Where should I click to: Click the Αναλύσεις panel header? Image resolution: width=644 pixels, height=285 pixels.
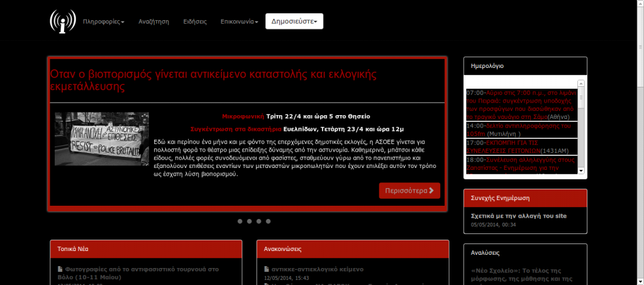pos(525,253)
